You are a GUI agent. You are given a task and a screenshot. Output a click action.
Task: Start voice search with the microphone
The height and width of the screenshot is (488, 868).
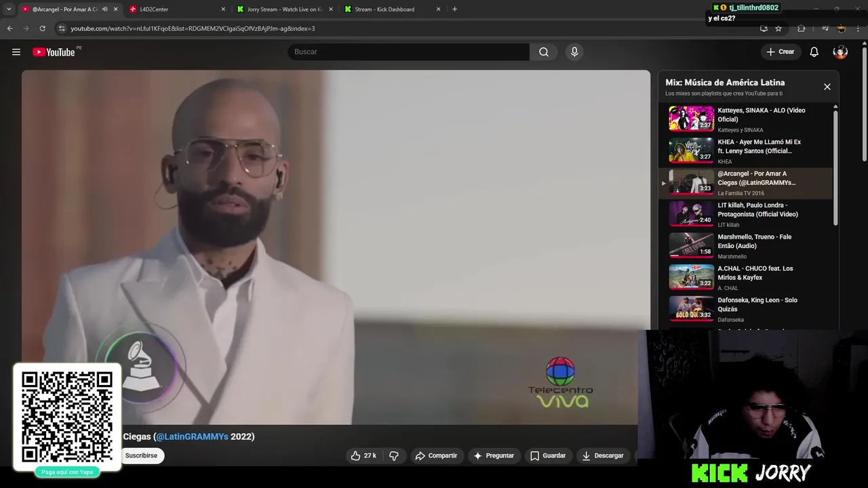pyautogui.click(x=574, y=52)
